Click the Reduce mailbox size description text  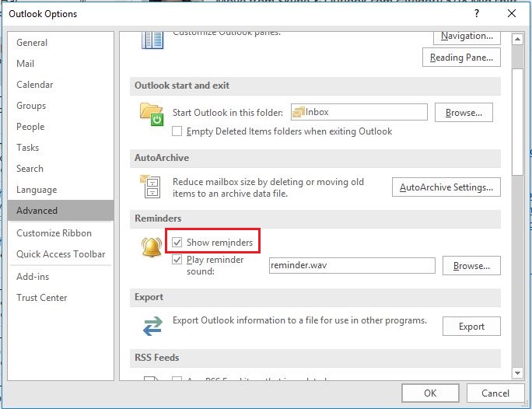(x=268, y=187)
